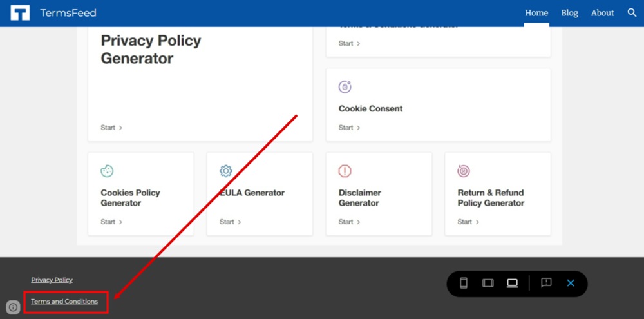Go to the Home menu item
The height and width of the screenshot is (319, 644).
click(x=536, y=13)
